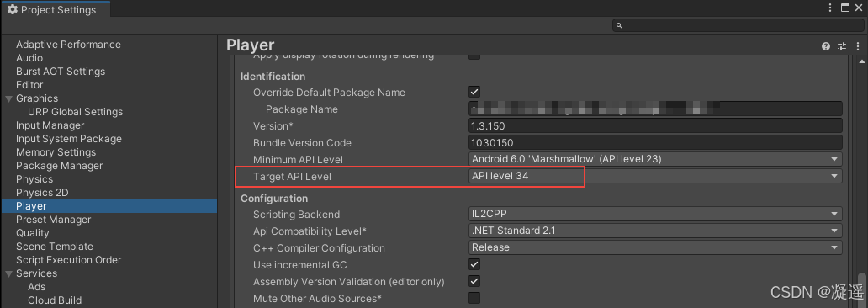Open Minimum API Level dropdown
The image size is (868, 308).
coord(655,160)
